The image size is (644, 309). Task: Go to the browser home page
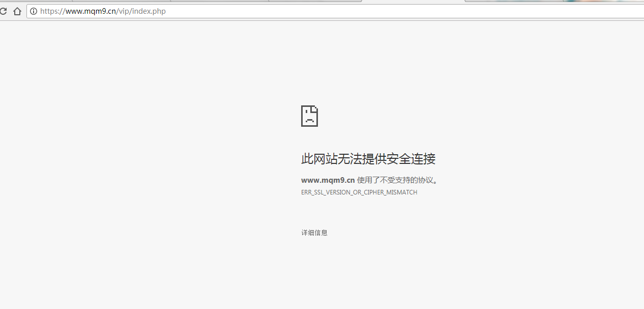(x=17, y=11)
